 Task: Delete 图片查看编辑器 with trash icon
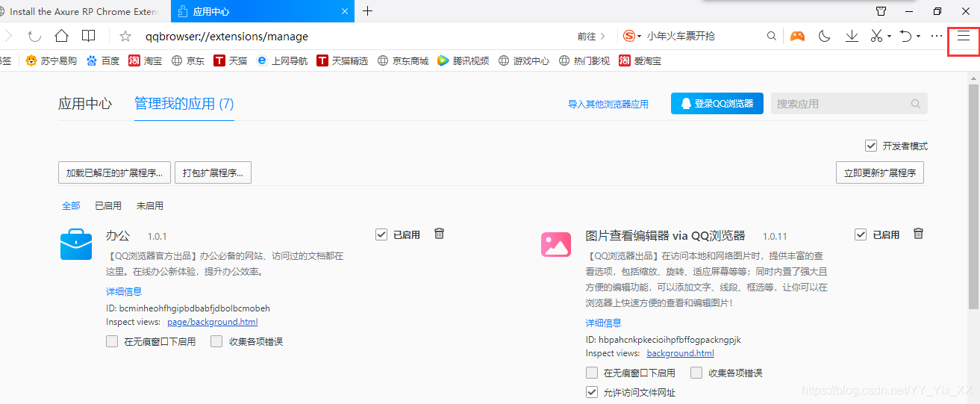(x=919, y=233)
